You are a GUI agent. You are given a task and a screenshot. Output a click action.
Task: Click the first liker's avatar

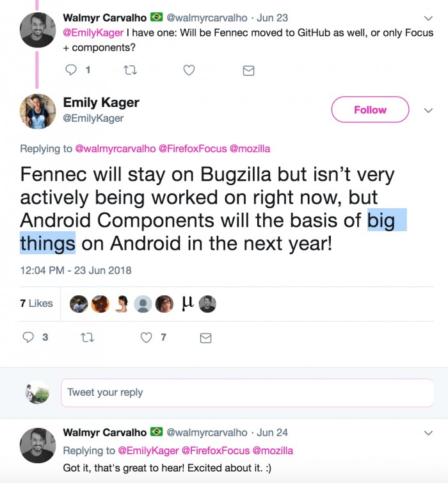point(79,304)
